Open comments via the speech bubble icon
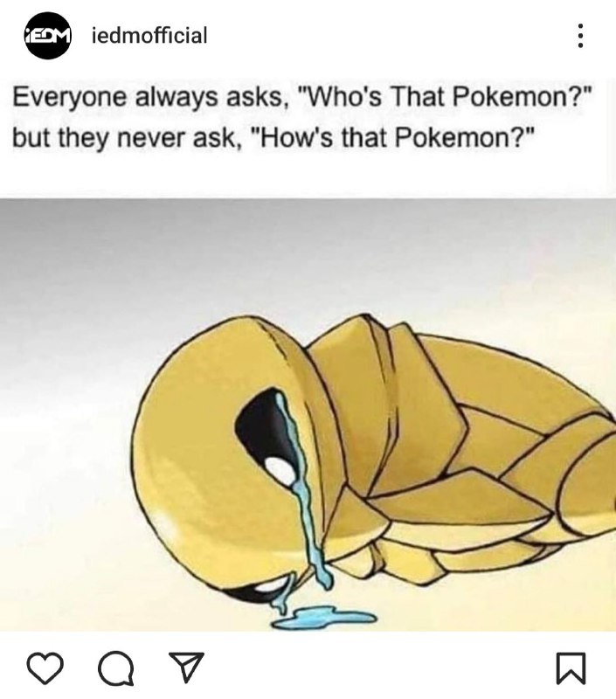616x699 pixels. point(116,668)
